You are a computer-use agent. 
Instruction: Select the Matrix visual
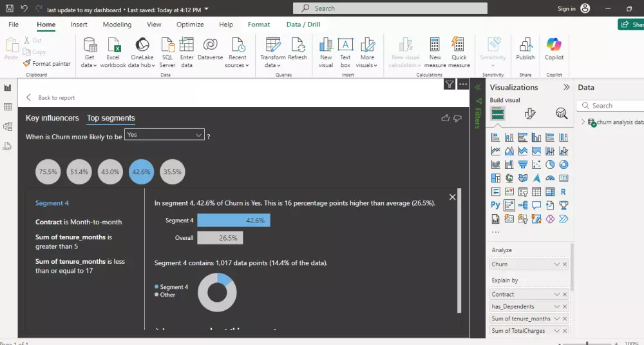tap(550, 192)
